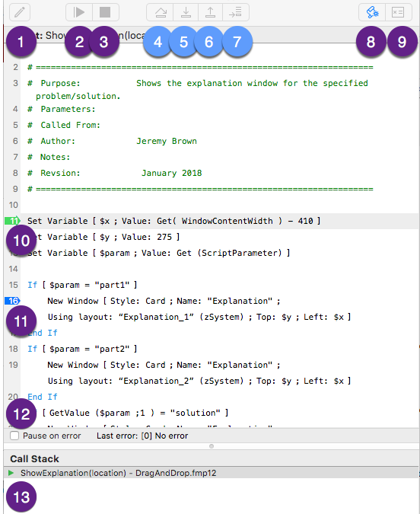Open the Data Viewer from the toolbar

[399, 12]
